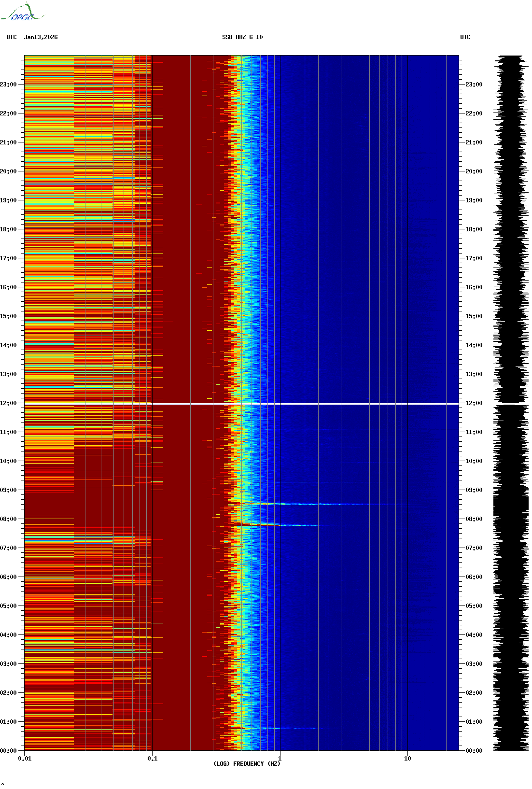
Task: Click the SSB HHZ G 10 title
Action: (242, 37)
